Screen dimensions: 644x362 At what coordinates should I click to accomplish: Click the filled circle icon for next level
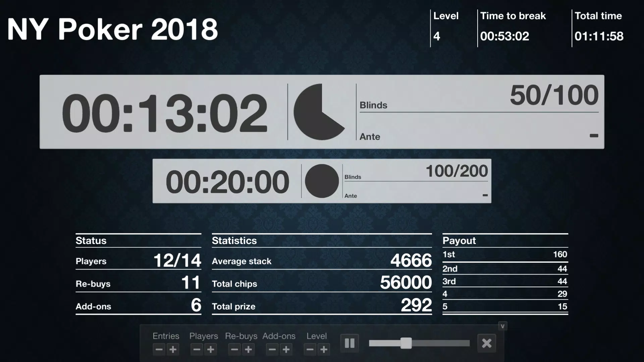tap(321, 181)
